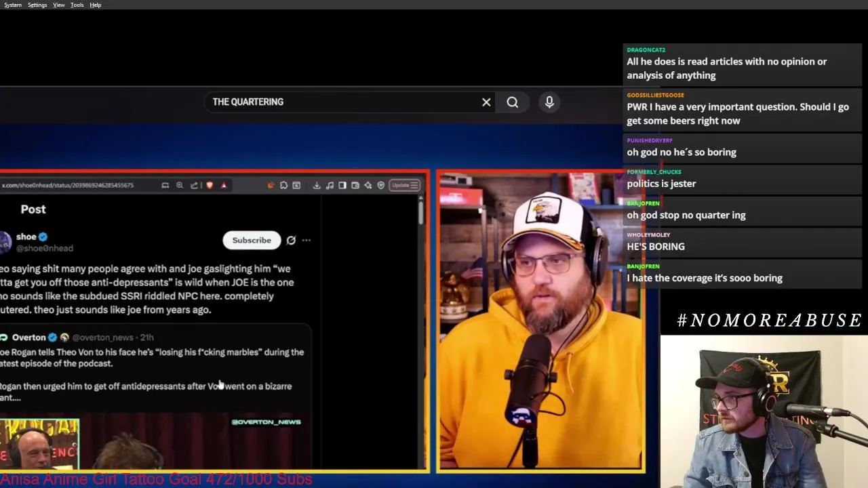Click the browser address bar URL

coord(68,185)
